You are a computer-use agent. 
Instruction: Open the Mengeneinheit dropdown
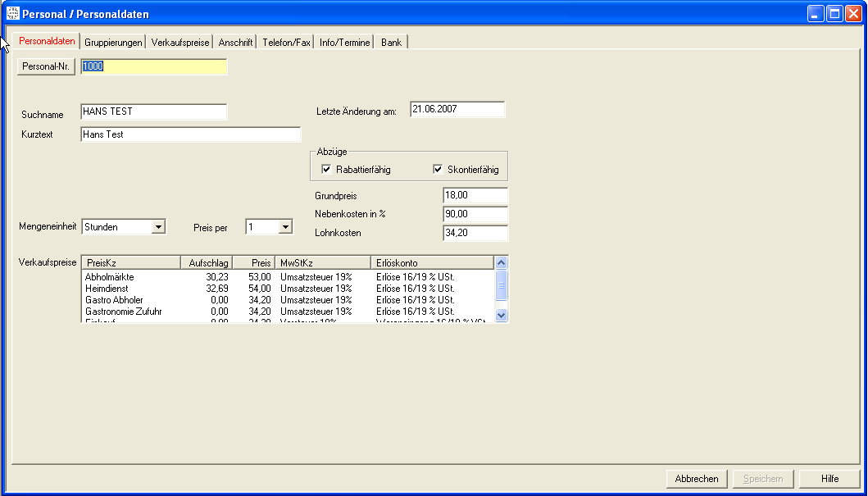[159, 227]
